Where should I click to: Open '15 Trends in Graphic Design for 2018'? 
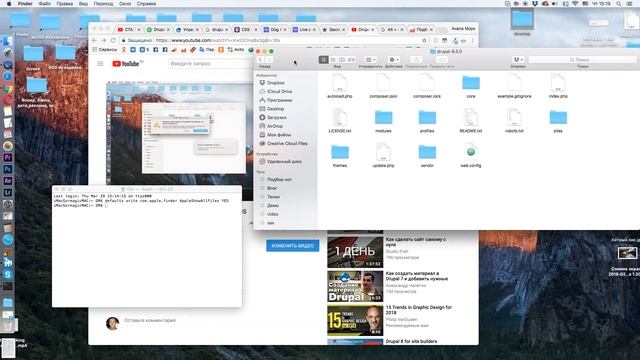pos(418,310)
